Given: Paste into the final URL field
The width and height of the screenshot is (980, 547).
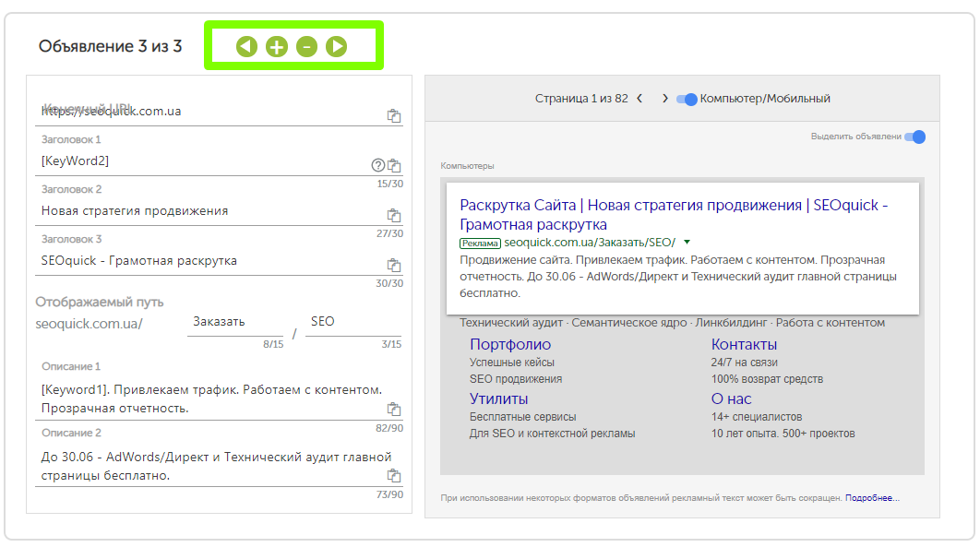Looking at the screenshot, I should (394, 115).
